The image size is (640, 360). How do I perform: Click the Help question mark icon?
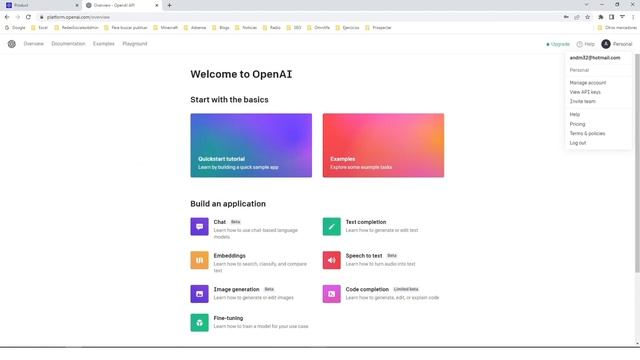[x=580, y=44]
